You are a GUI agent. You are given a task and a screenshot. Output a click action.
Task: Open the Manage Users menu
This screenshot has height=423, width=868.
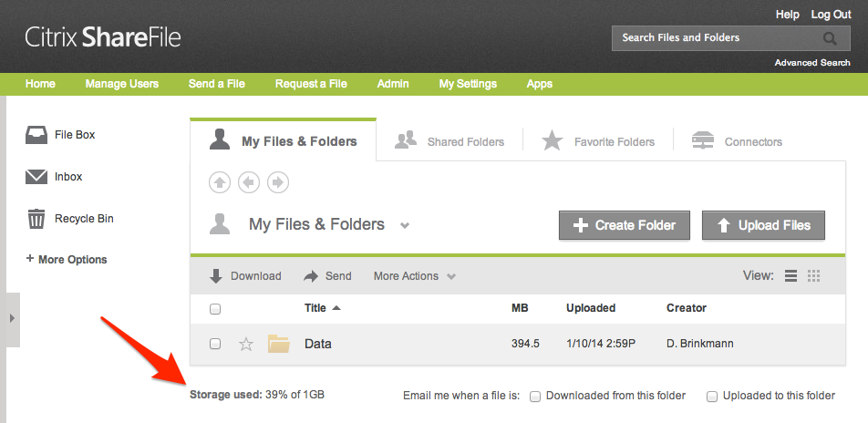coord(122,84)
